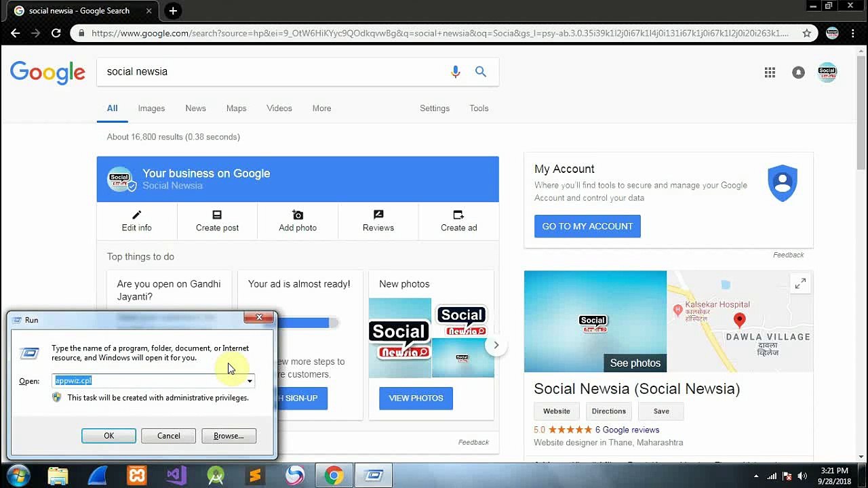Switch to the Maps tab
The image size is (868, 488).
coord(236,108)
